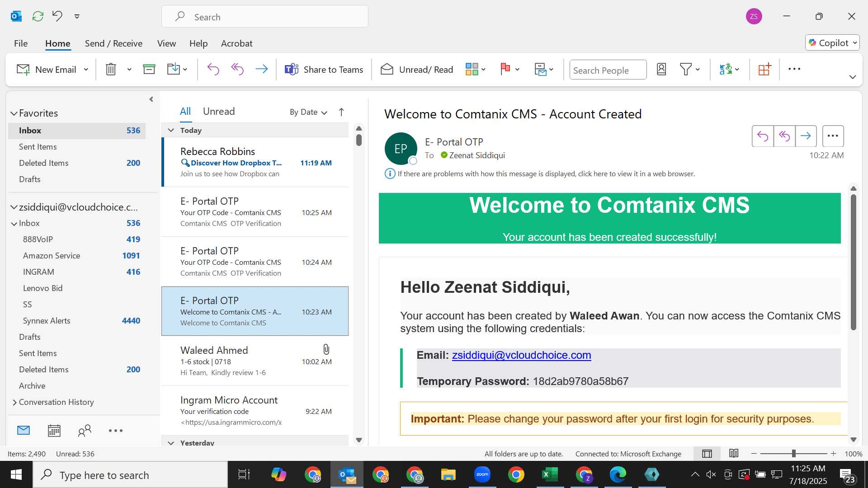Expand the ribbon display options chevron
868x488 pixels.
[x=853, y=77]
